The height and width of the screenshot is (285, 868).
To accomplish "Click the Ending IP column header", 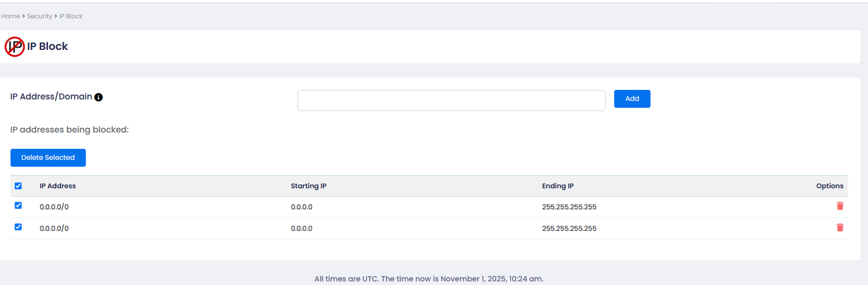I will [x=558, y=186].
